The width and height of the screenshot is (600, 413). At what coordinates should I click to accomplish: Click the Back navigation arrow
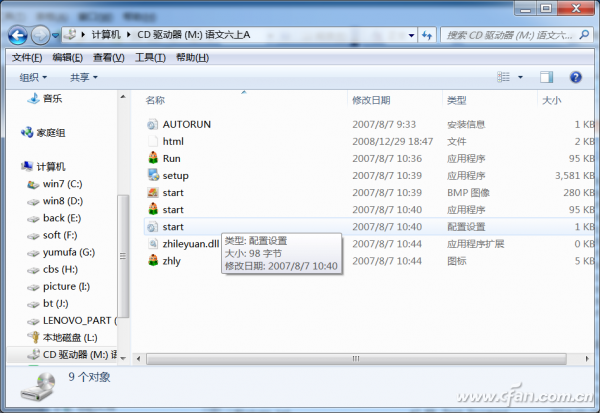tap(18, 35)
